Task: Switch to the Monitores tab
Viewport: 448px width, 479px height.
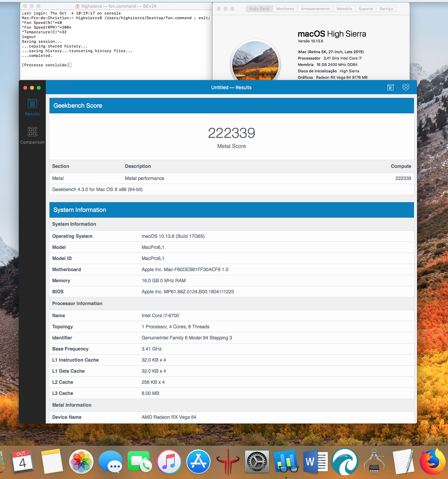Action: (285, 9)
